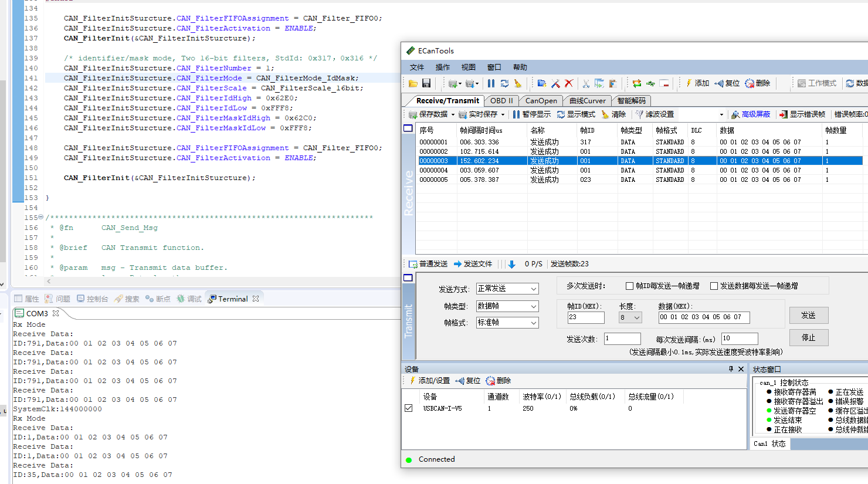The width and height of the screenshot is (868, 484).
Task: Click the green USB connector icon
Action: 650,83
